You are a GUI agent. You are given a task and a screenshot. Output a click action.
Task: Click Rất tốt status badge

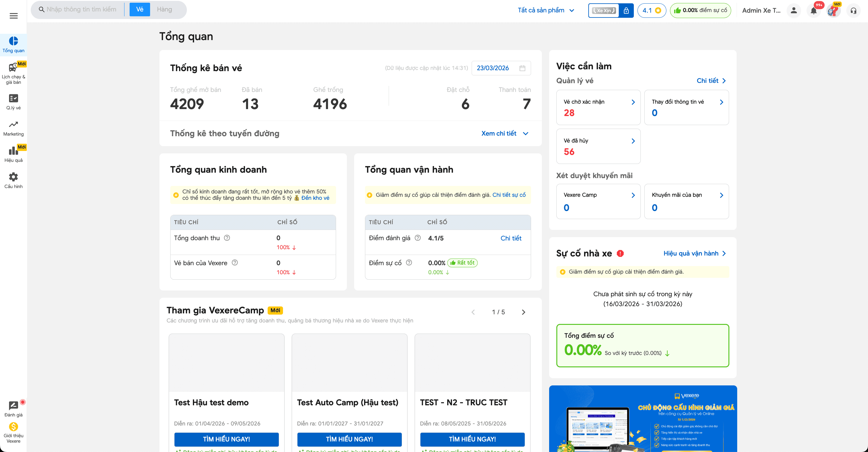point(462,263)
